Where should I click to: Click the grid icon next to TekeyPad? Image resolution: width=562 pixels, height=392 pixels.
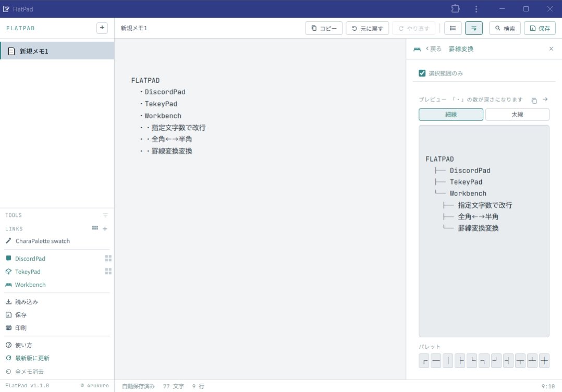tap(108, 271)
